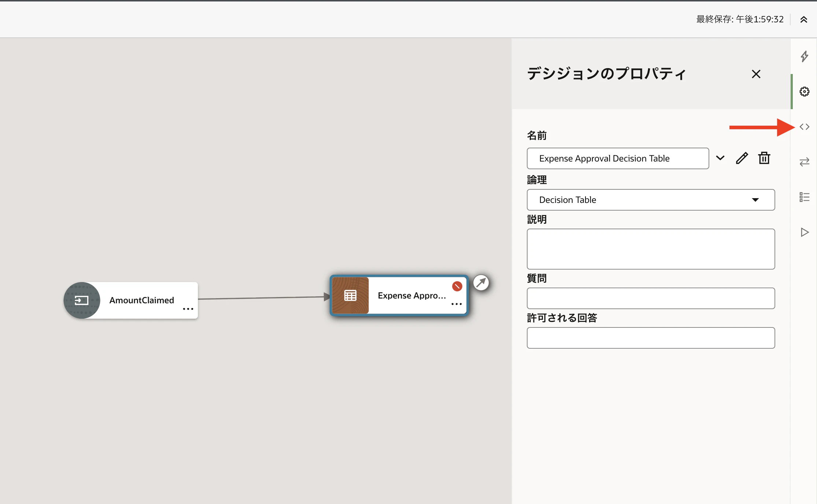
Task: Click the 最終保存 last saved timestamp
Action: [740, 19]
